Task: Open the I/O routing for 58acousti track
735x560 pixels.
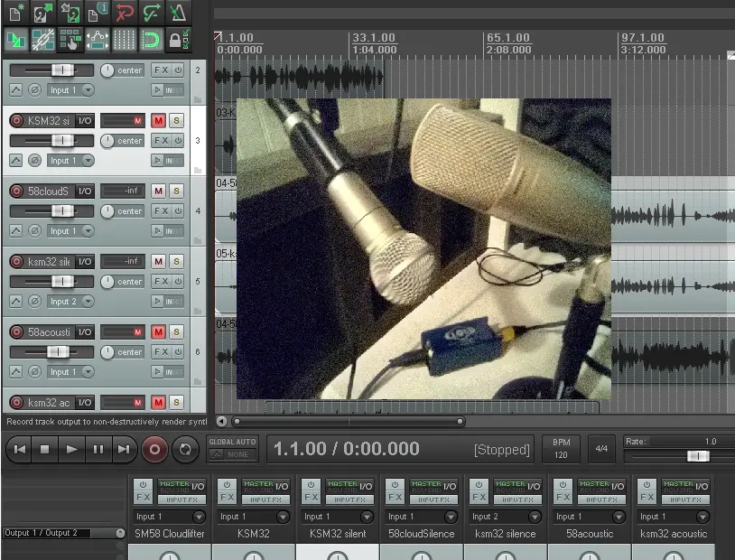Action: click(x=85, y=331)
